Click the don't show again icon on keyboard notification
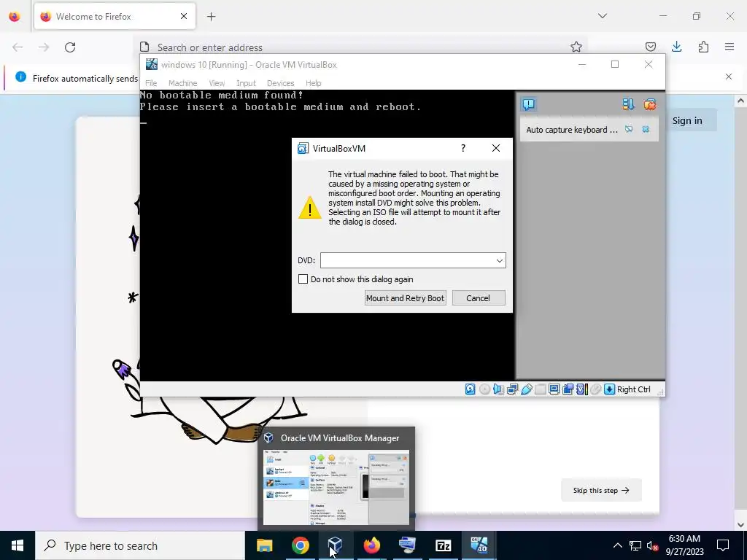 629,130
